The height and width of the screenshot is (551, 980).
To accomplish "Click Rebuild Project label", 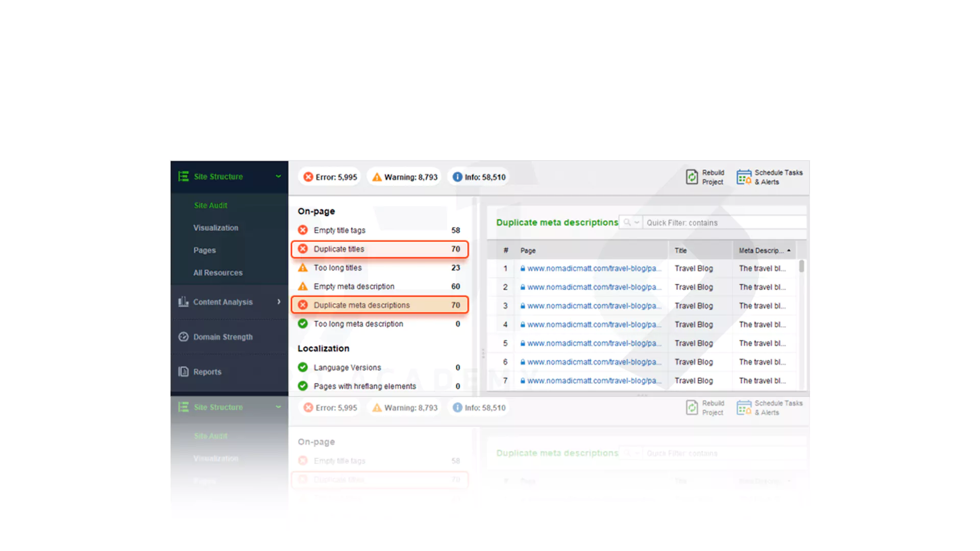I will 713,177.
